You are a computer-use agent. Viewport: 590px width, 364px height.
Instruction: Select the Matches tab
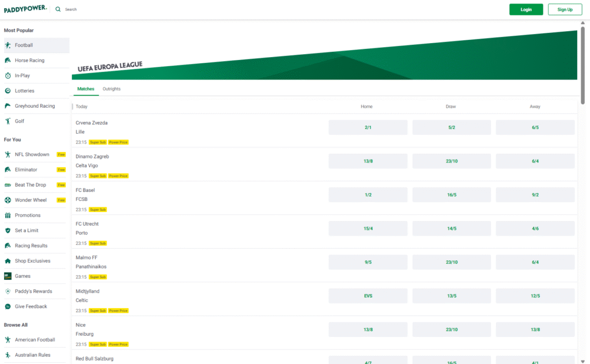pos(86,89)
